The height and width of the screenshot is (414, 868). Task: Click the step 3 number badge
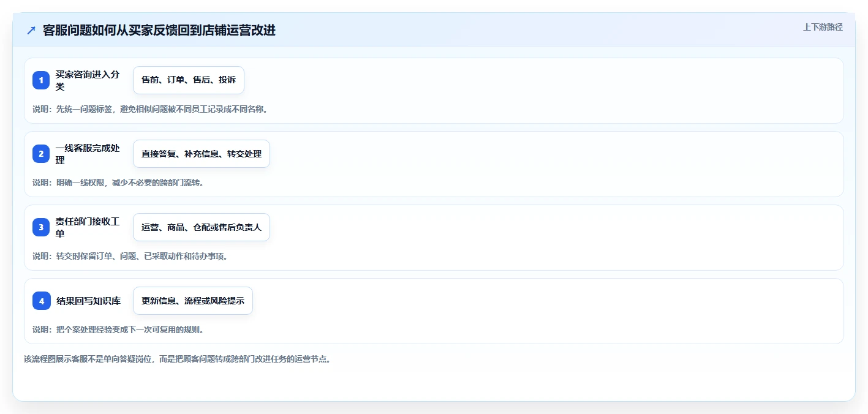(41, 227)
